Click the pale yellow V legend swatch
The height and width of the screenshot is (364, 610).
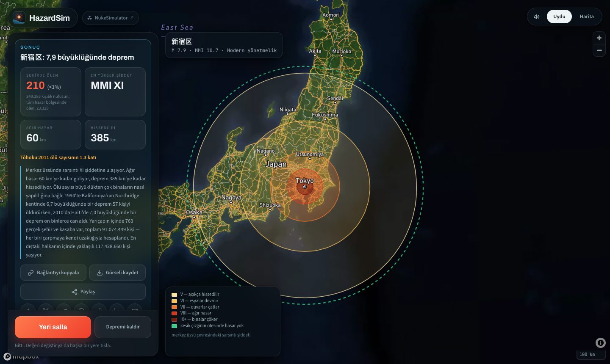(174, 295)
